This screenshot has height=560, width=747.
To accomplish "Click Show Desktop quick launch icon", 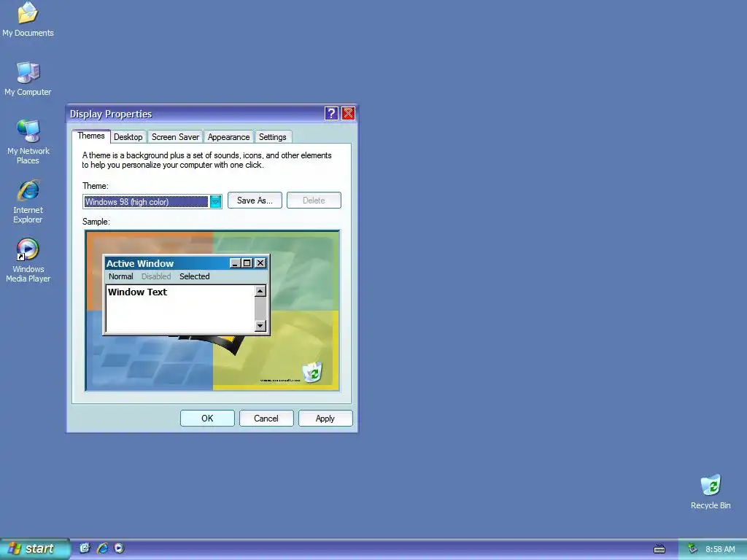I will [x=85, y=548].
